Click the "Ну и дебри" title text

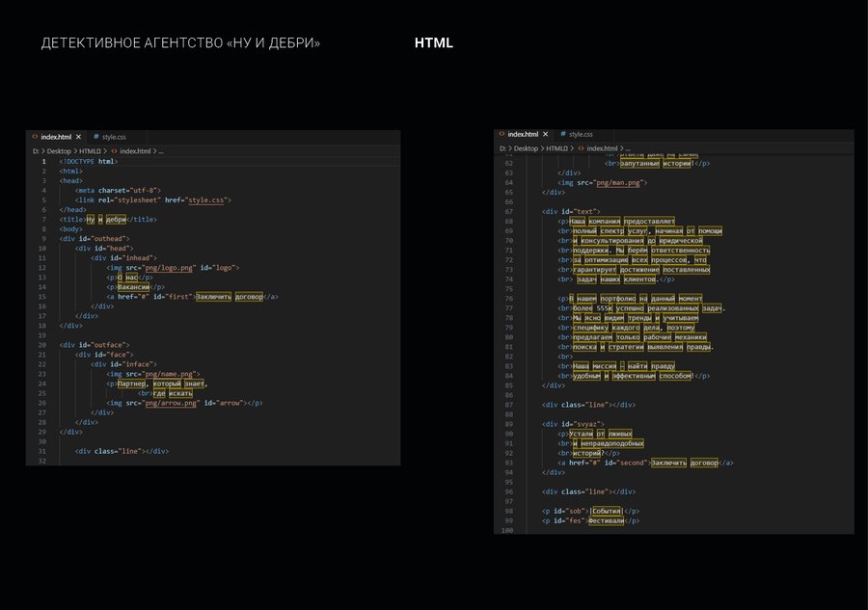click(x=106, y=220)
